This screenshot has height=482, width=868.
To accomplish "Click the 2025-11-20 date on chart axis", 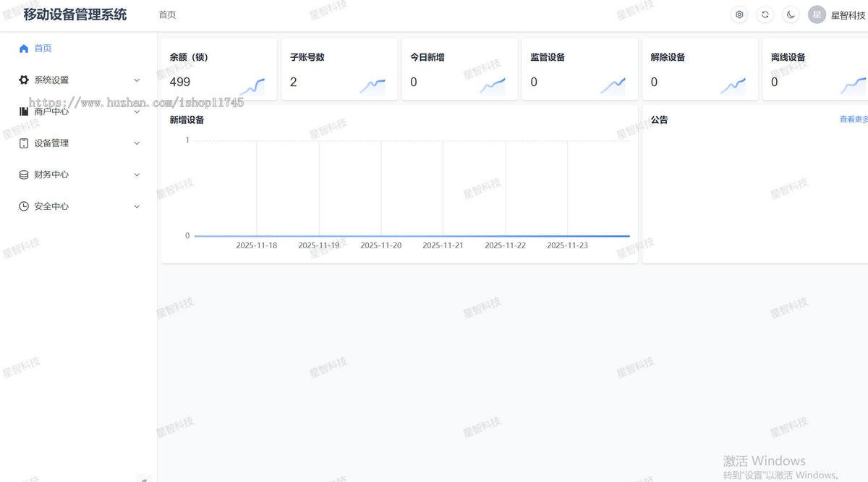I will (381, 245).
